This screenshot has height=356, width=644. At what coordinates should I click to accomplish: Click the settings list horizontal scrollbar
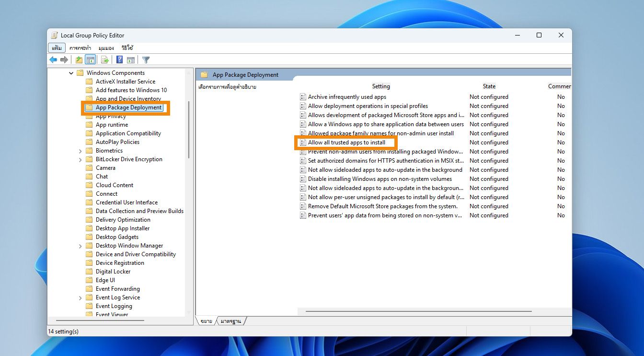pos(418,311)
